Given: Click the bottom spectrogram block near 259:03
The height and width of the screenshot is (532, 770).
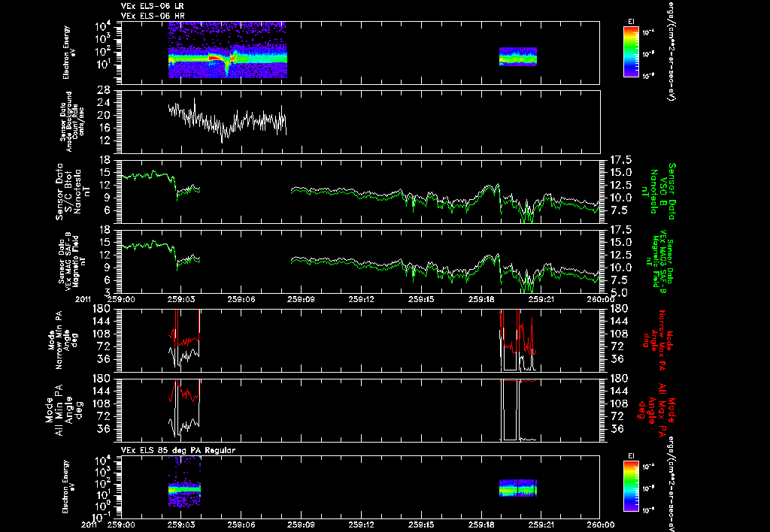Looking at the screenshot, I should click(x=184, y=482).
